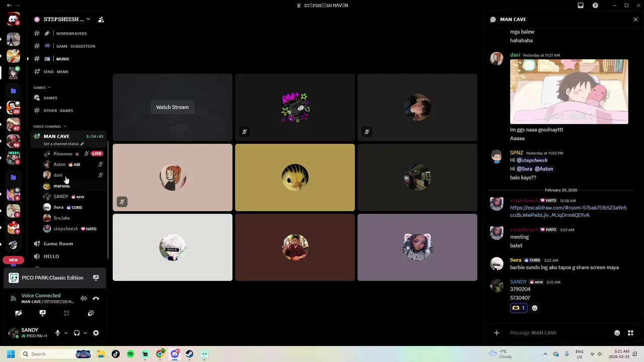Viewport: 644px width, 362px height.
Task: Collapse the GAMES category
Action: coord(42,87)
